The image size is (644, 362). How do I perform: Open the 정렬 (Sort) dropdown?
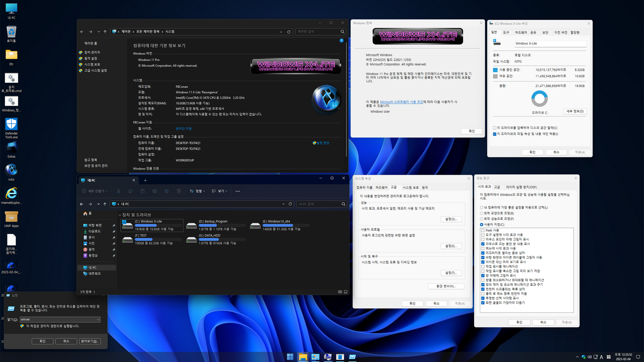[x=197, y=191]
